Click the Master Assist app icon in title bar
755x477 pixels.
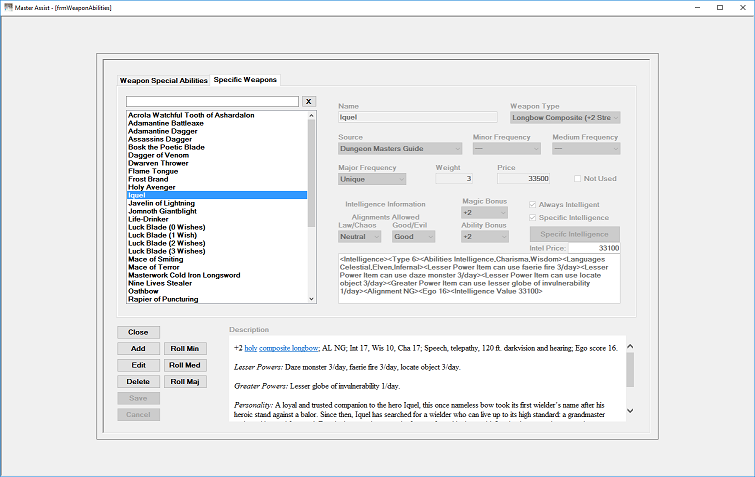click(8, 8)
